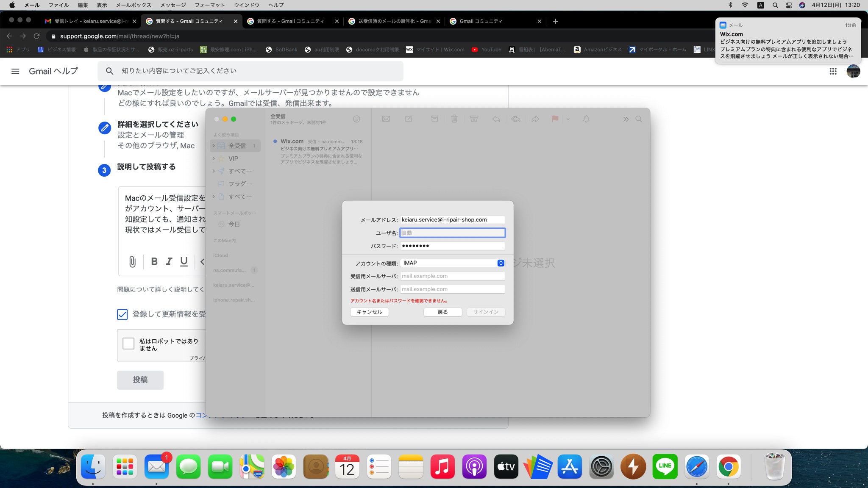Open System Preferences gear in Dock

click(602, 466)
